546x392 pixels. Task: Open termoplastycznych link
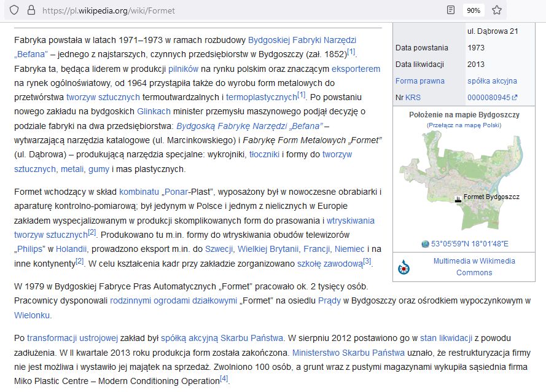click(261, 97)
